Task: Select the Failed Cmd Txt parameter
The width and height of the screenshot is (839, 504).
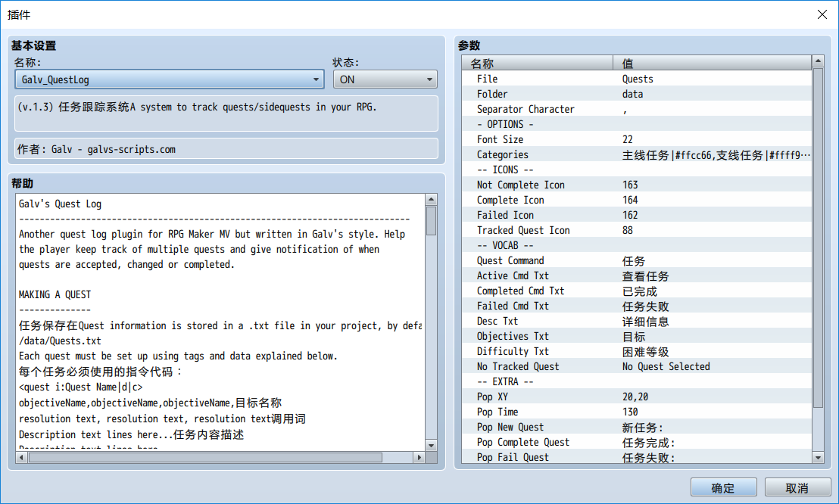Action: (637, 306)
